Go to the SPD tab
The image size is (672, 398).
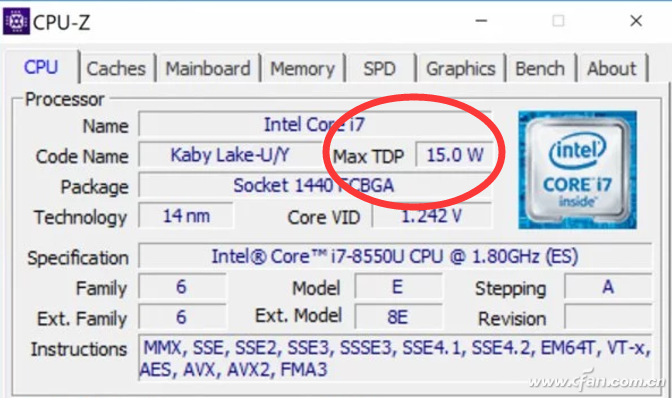[380, 69]
